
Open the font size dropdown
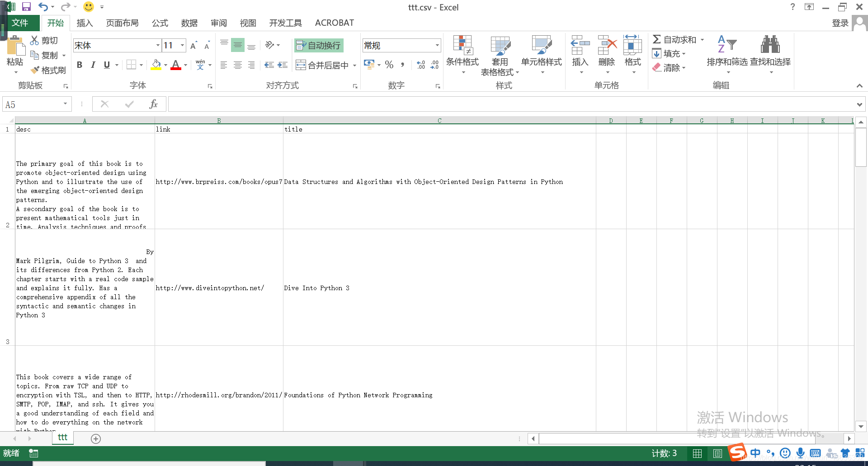coord(183,45)
